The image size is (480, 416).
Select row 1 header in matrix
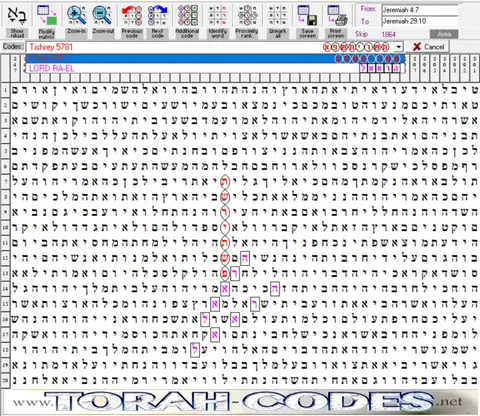[5, 90]
